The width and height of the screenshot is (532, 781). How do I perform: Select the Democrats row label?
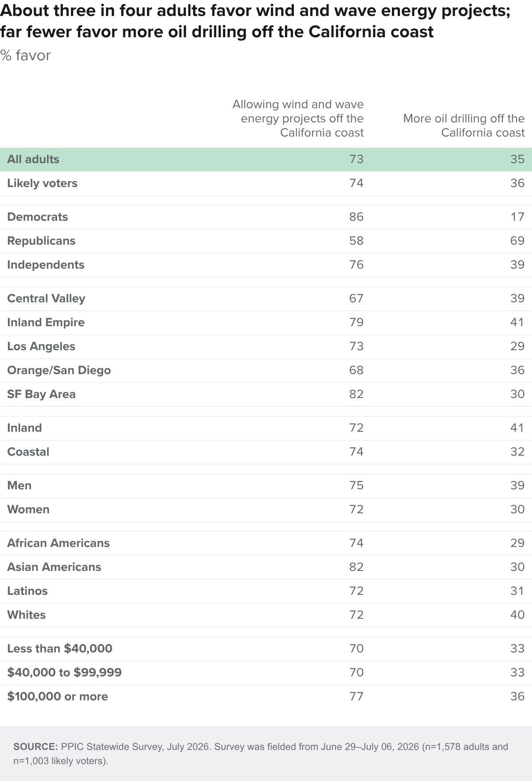(38, 217)
